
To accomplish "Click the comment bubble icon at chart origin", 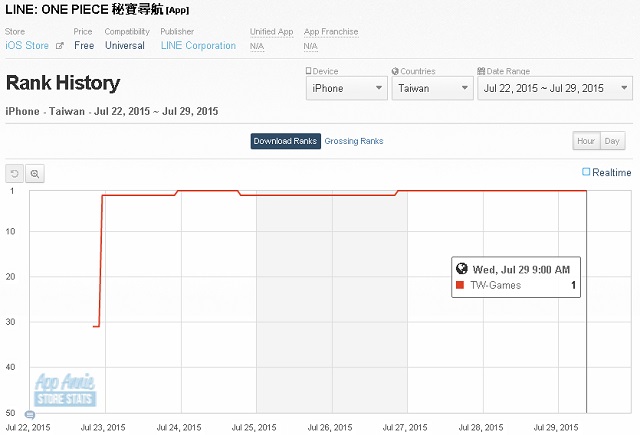I will point(30,415).
